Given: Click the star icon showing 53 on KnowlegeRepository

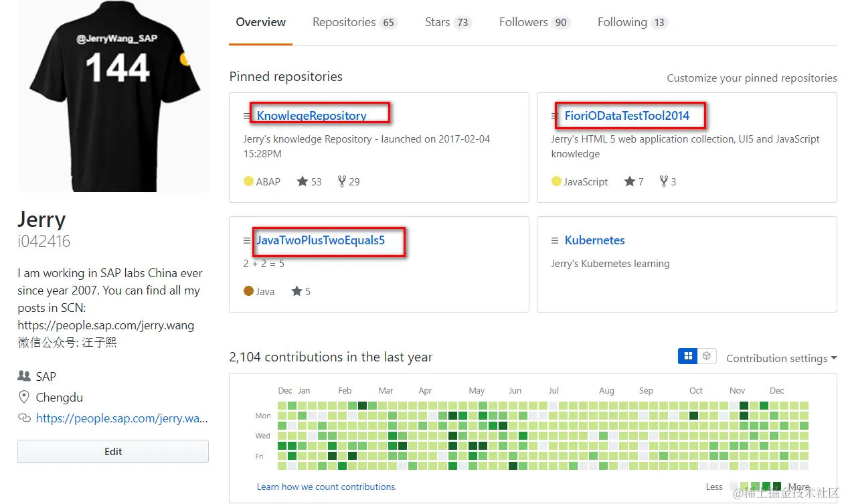Looking at the screenshot, I should [x=303, y=181].
